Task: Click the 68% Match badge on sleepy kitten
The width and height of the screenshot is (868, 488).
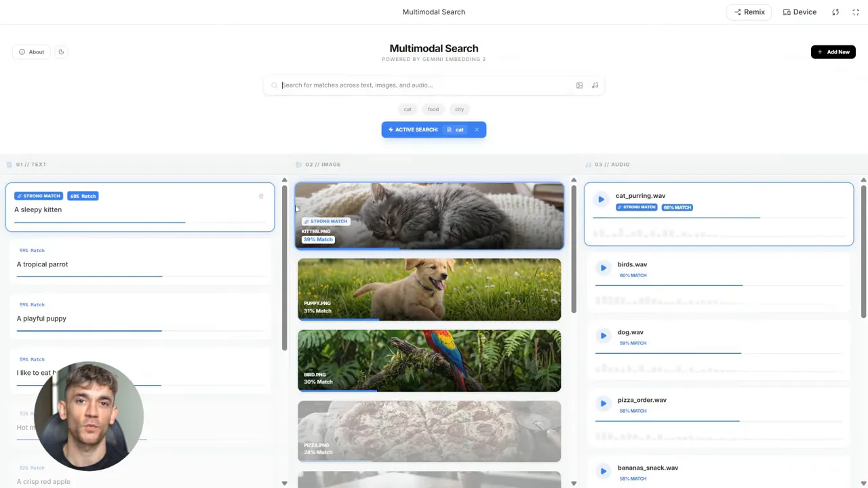Action: tap(83, 196)
